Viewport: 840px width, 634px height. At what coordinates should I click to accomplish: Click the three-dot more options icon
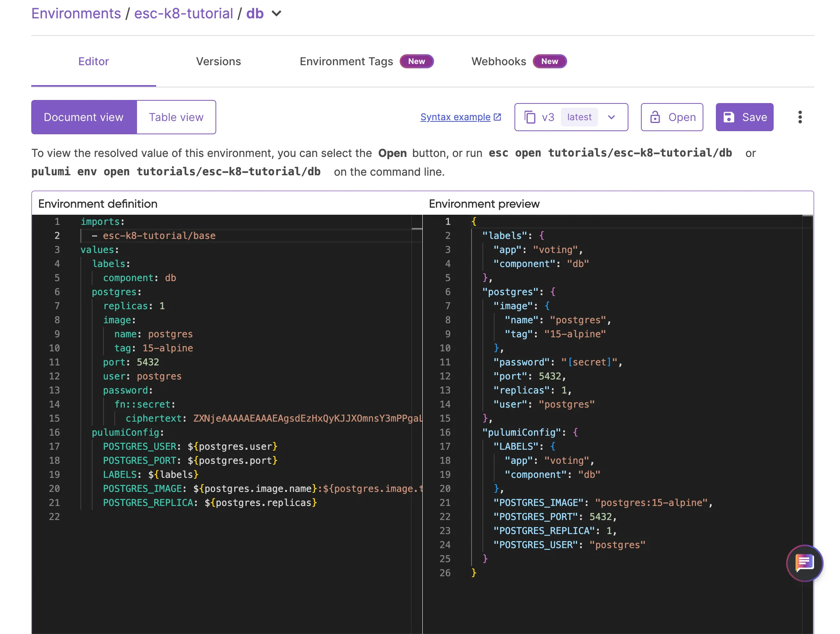pyautogui.click(x=800, y=117)
